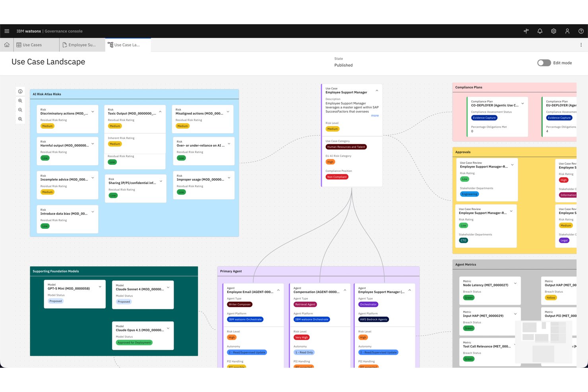588x392 pixels.
Task: Open the notifications bell
Action: pos(540,31)
